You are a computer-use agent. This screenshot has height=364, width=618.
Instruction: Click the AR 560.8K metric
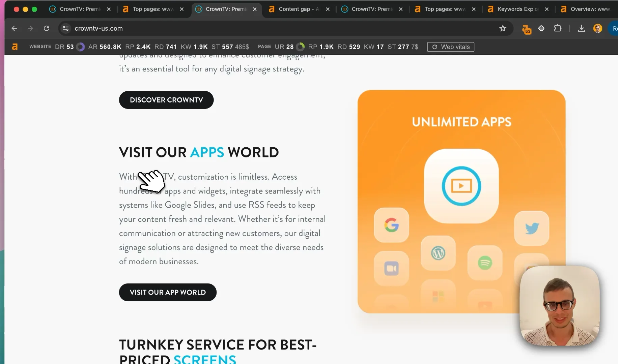pos(105,47)
